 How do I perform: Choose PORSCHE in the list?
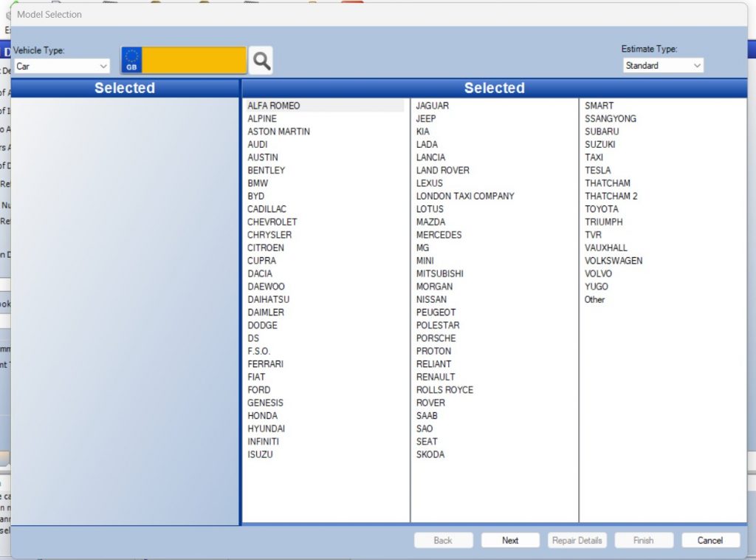coord(436,338)
